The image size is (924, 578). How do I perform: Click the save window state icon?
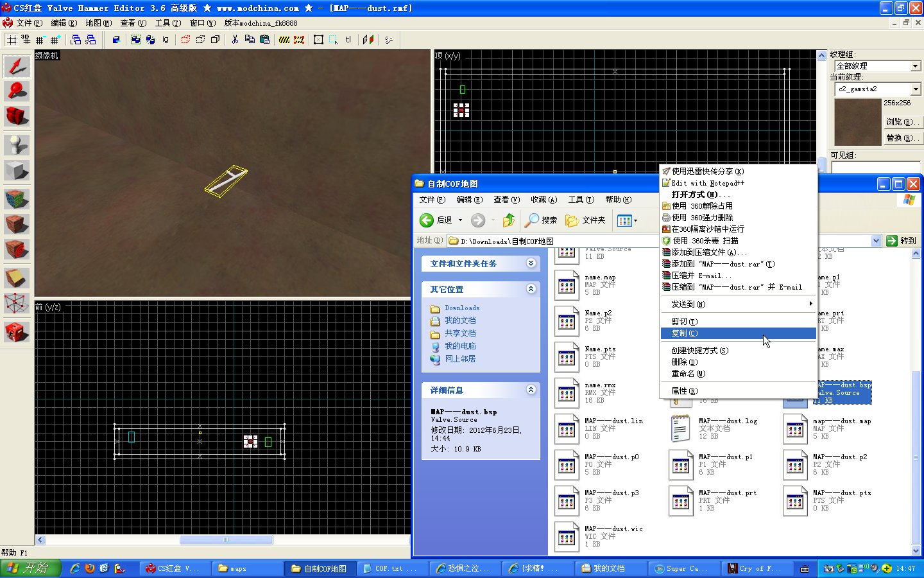(90, 40)
